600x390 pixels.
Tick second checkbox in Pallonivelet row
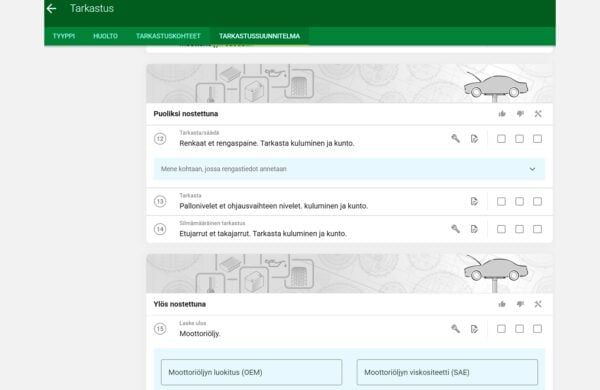(519, 201)
